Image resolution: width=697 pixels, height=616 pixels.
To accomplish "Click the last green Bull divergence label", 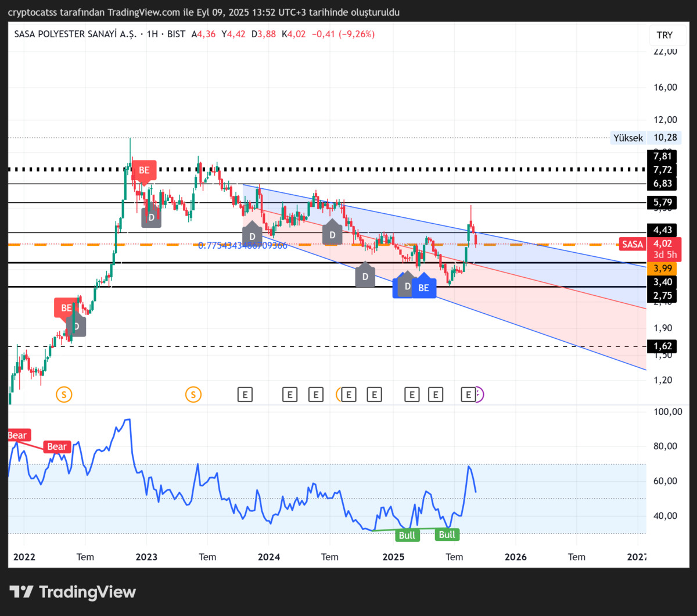I will [447, 535].
